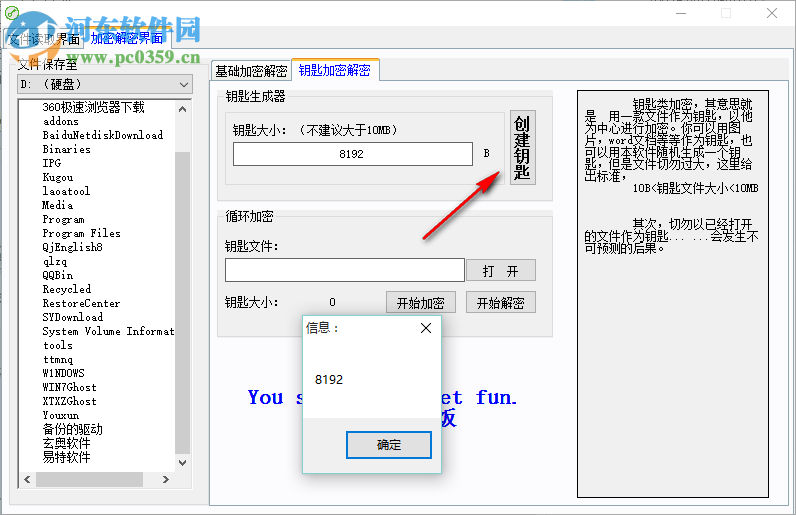Select the Youxun folder
This screenshot has width=796, height=515.
coord(61,415)
